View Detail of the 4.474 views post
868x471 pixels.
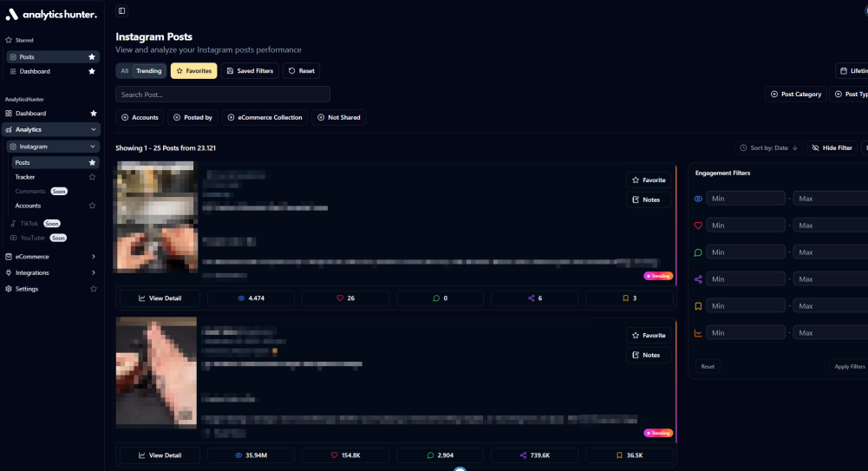[160, 298]
